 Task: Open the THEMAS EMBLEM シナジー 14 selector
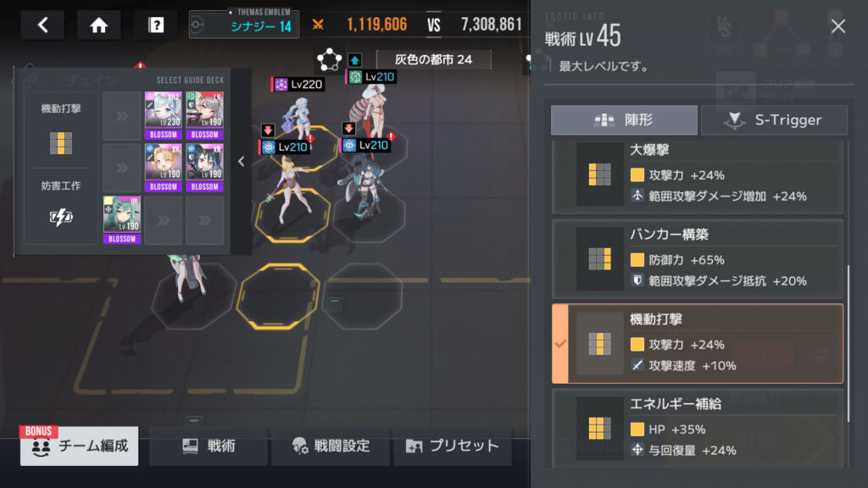click(243, 25)
